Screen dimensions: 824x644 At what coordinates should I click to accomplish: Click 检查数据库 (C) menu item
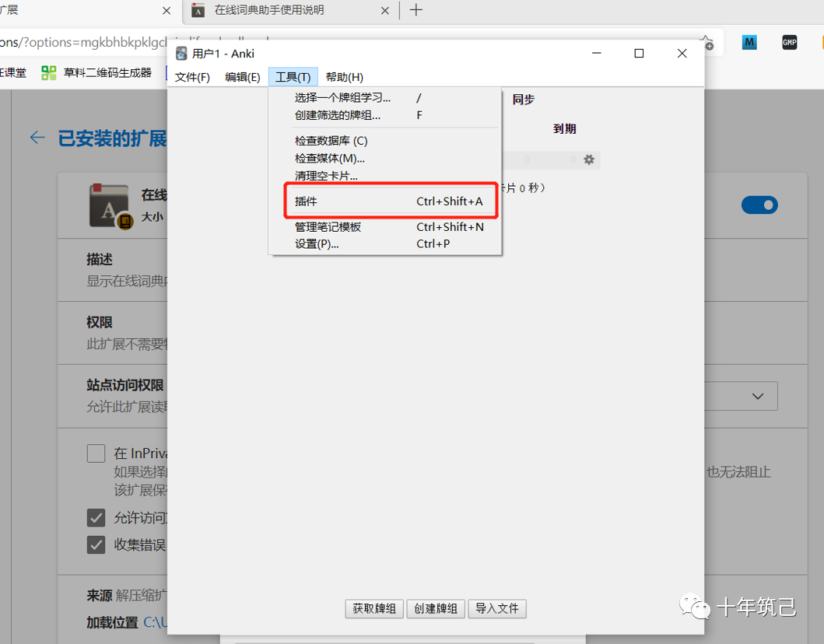384,141
